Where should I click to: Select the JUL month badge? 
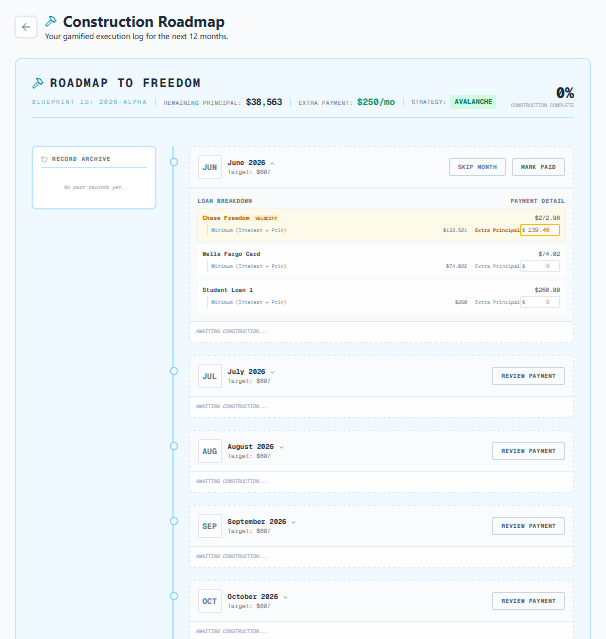click(x=210, y=376)
